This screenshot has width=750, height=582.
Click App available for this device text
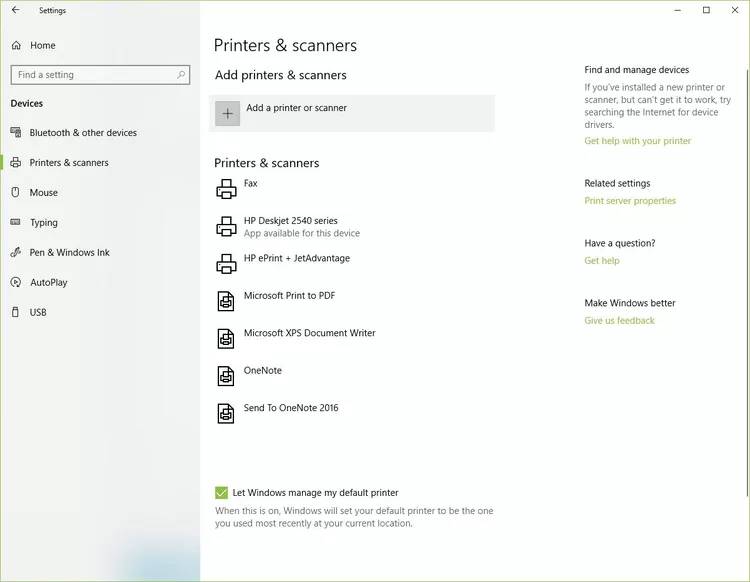(301, 233)
